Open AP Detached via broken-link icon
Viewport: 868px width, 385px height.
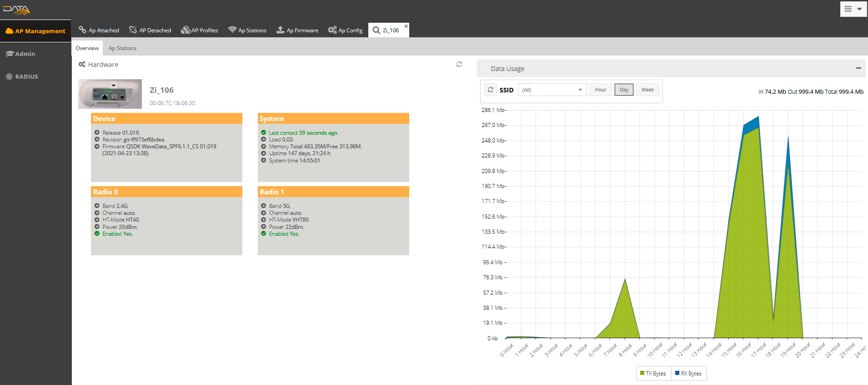click(x=133, y=30)
